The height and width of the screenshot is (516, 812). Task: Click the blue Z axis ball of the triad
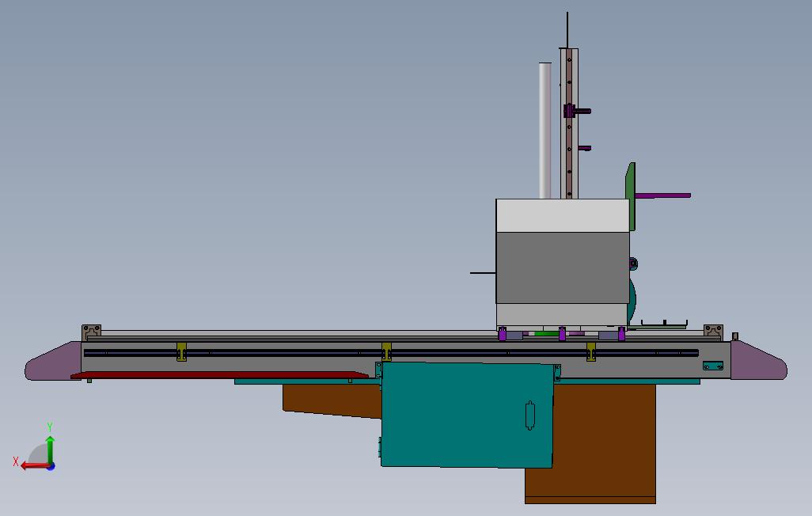(x=51, y=467)
